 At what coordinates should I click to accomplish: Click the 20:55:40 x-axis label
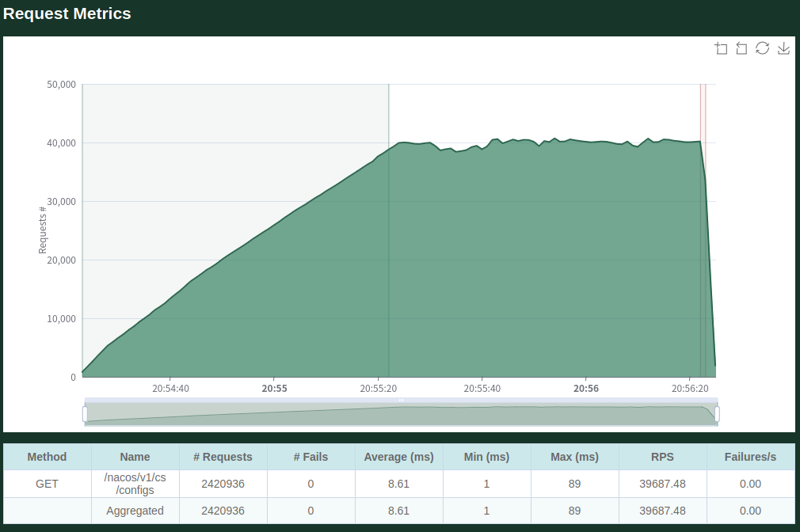tap(482, 389)
